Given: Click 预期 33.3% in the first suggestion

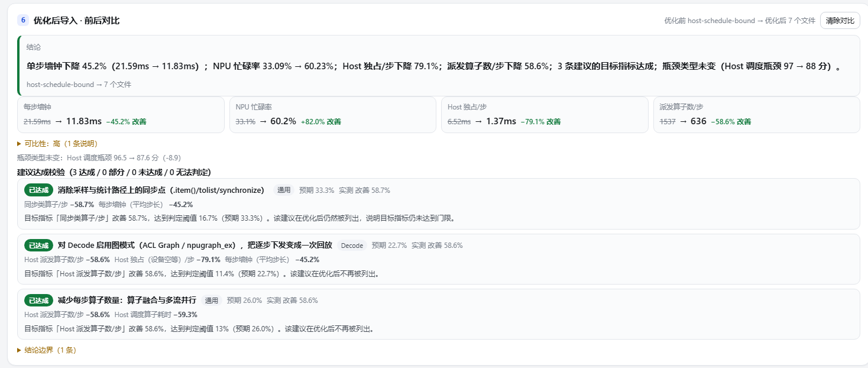Looking at the screenshot, I should point(316,191).
